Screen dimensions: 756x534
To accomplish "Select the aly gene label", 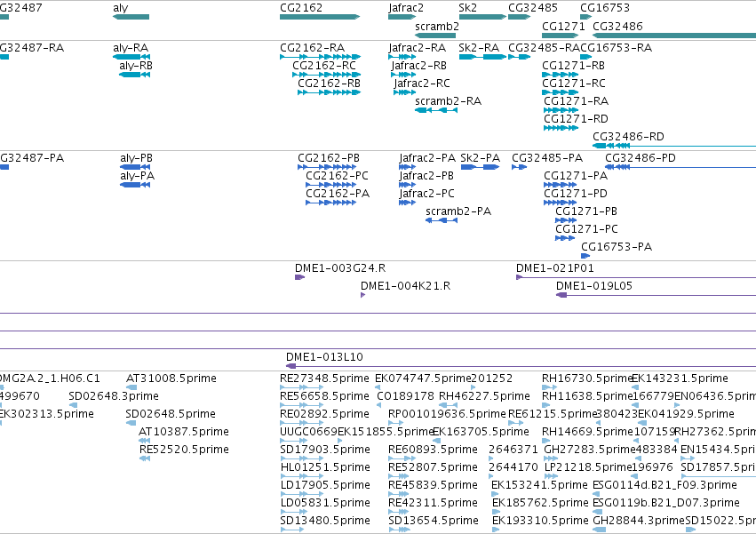I will tap(121, 8).
